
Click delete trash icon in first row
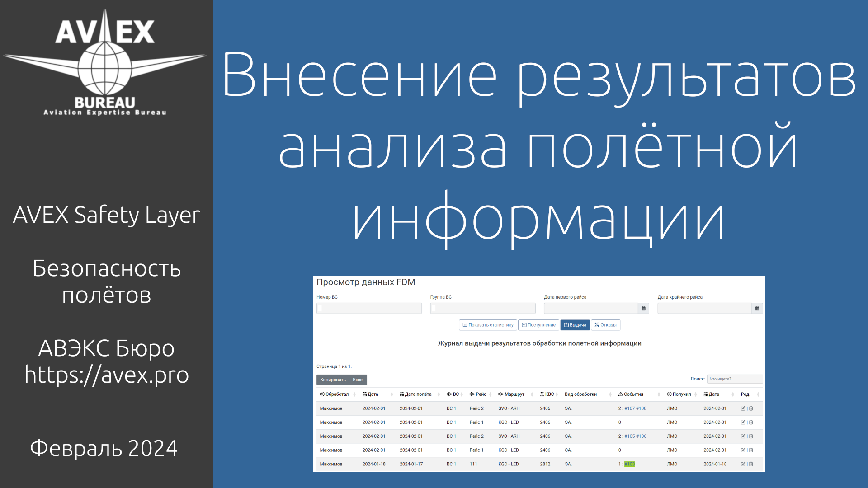coord(751,408)
